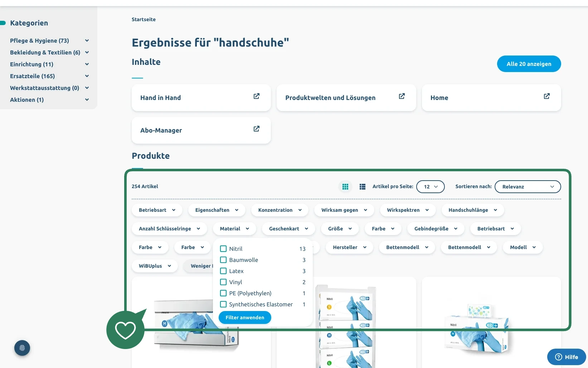The image size is (588, 368).
Task: Open the Hersteller filter dropdown
Action: click(x=350, y=247)
